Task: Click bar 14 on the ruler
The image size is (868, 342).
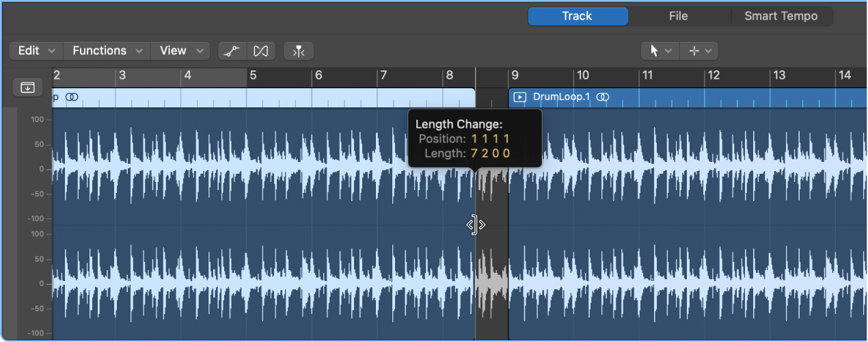Action: pyautogui.click(x=845, y=75)
